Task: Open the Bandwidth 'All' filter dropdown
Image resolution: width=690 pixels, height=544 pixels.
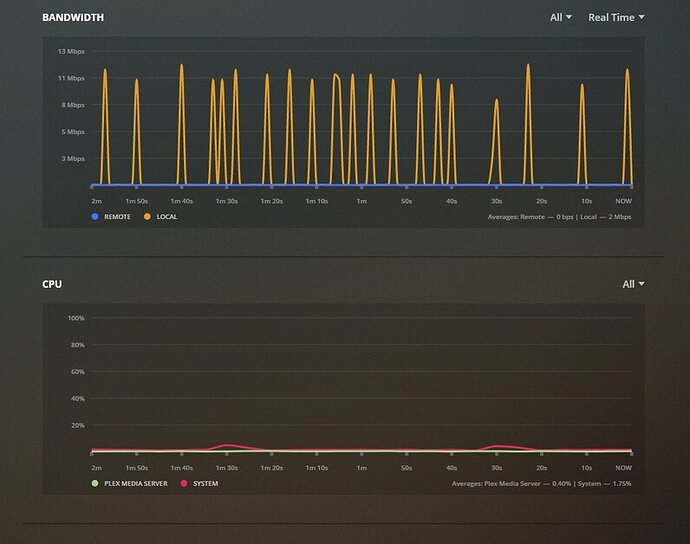Action: (561, 17)
